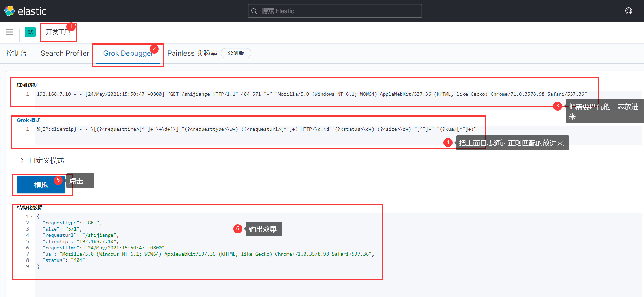Open the help menu icon in the header
Image resolution: width=644 pixels, height=297 pixels.
tap(629, 11)
